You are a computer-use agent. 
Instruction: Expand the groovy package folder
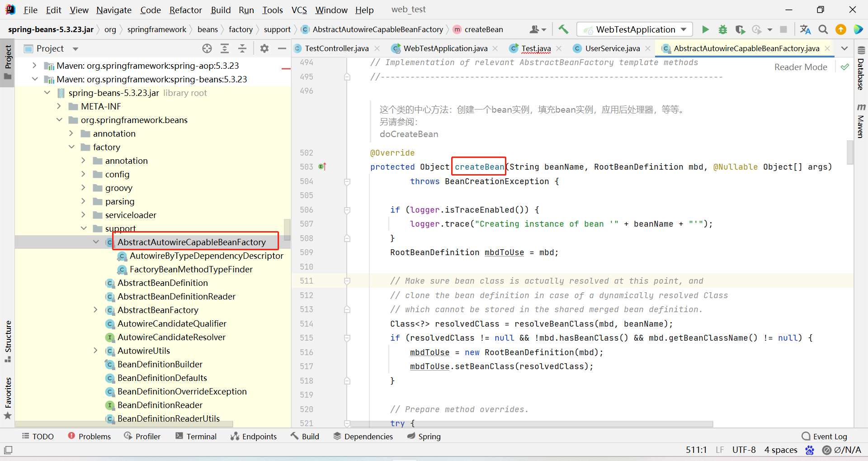click(x=84, y=188)
